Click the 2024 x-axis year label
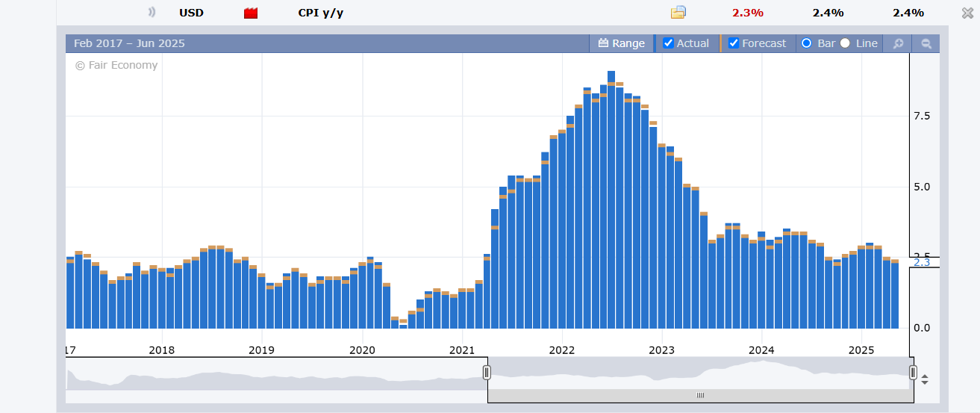Viewport: 980px width, 413px height. (x=761, y=350)
